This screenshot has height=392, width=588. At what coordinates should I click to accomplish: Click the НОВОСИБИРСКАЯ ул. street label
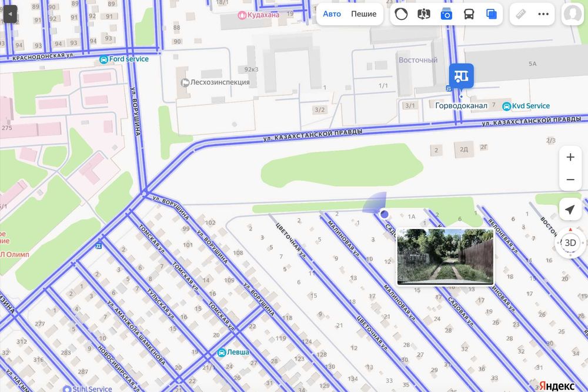[119, 368]
